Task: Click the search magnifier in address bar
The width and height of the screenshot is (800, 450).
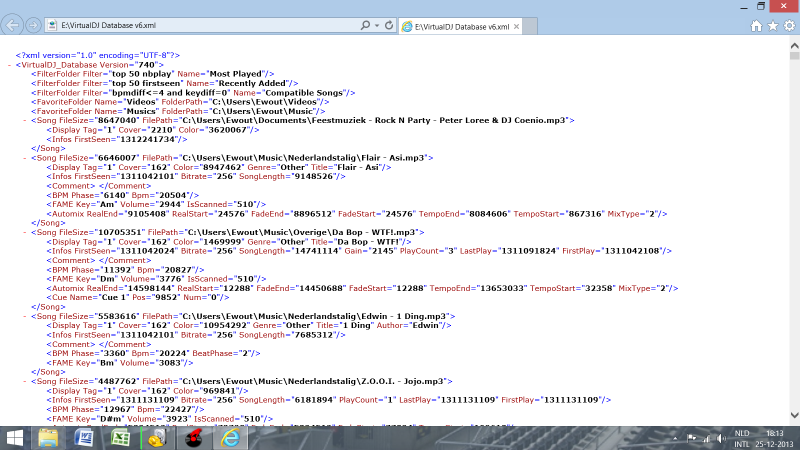Action: tap(365, 25)
